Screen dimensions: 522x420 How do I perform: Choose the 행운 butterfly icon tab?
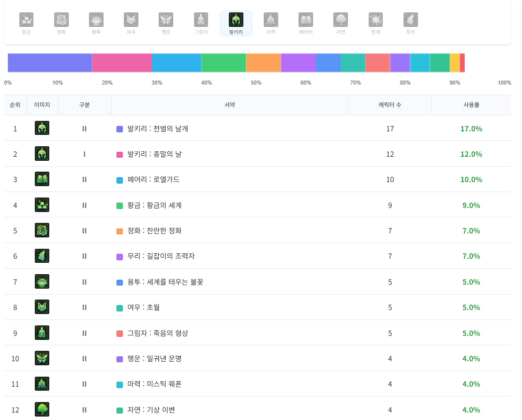pos(166,23)
